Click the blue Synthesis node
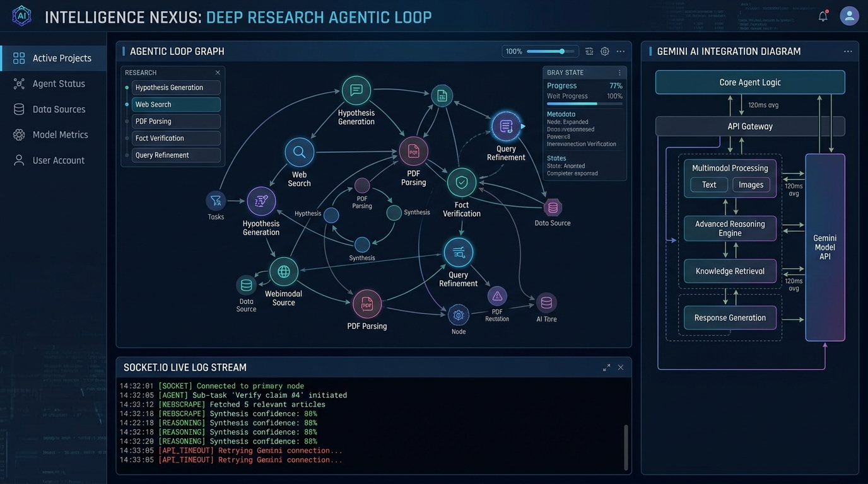Screen dimensions: 868x484 pyautogui.click(x=362, y=245)
